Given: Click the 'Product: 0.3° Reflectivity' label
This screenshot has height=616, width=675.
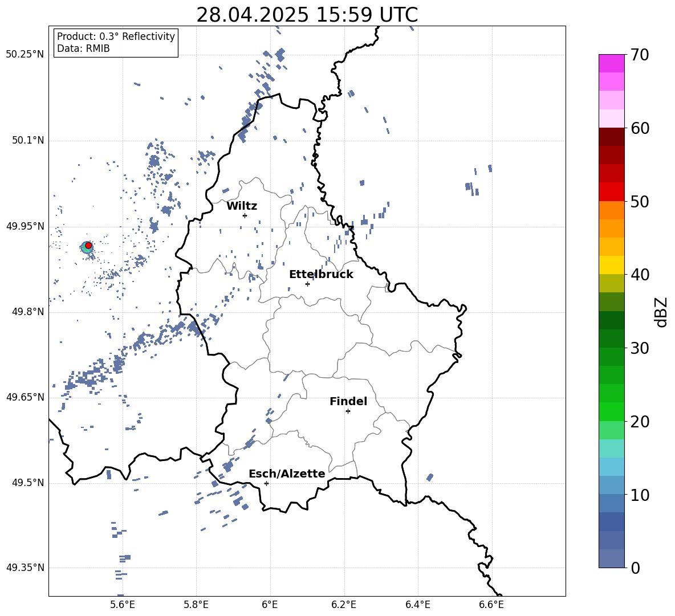Looking at the screenshot, I should click(x=116, y=36).
